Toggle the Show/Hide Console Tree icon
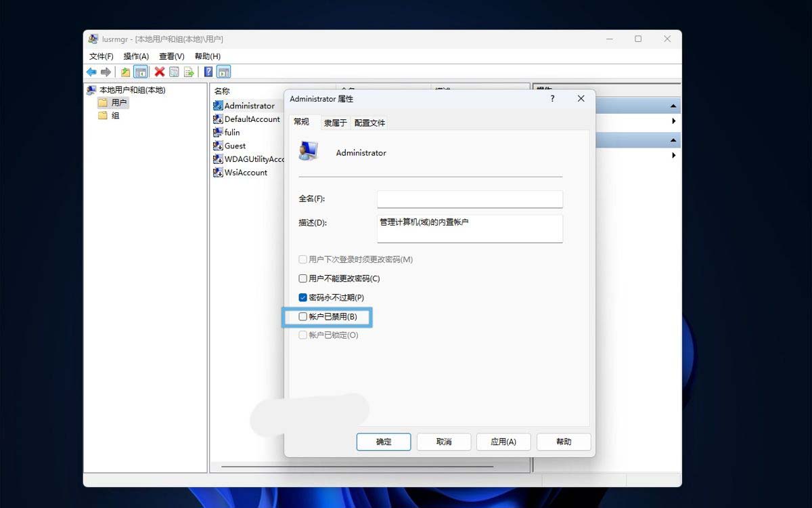The width and height of the screenshot is (812, 508). [x=141, y=71]
